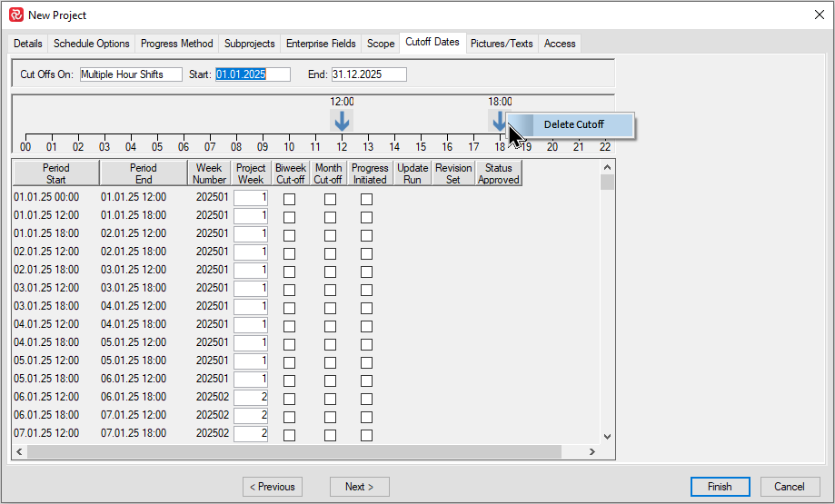Check Month Cut-off for period starting 03.01.25 12:00
The image size is (835, 504).
point(330,290)
